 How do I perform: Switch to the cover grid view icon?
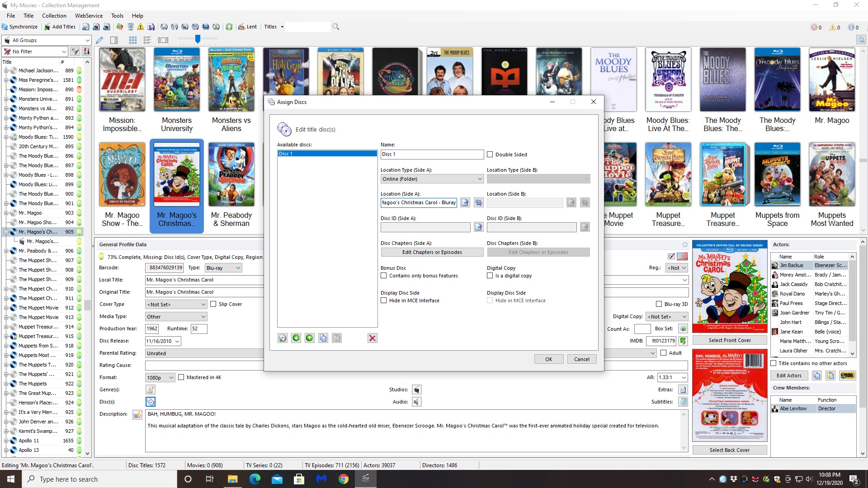pyautogui.click(x=133, y=40)
